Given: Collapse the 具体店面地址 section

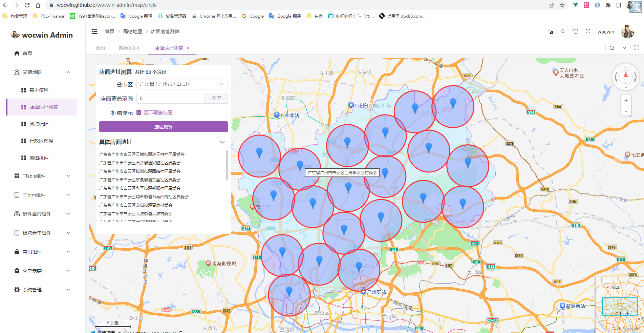Looking at the screenshot, I should click(x=222, y=142).
